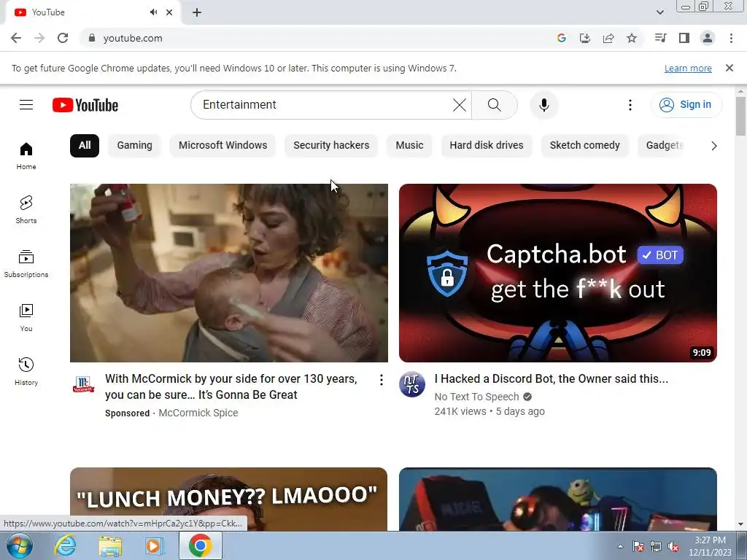Start voice search with microphone icon
This screenshot has height=560, width=747.
click(544, 105)
